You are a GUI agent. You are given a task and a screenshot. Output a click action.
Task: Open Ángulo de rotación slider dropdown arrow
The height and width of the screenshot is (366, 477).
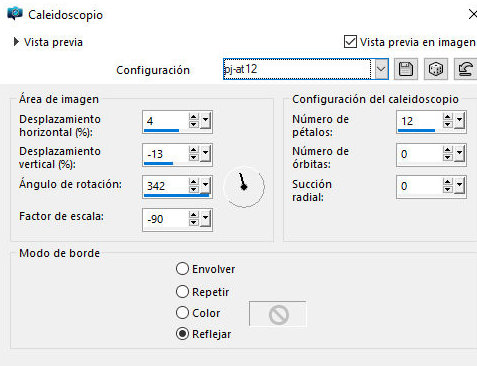coord(206,185)
